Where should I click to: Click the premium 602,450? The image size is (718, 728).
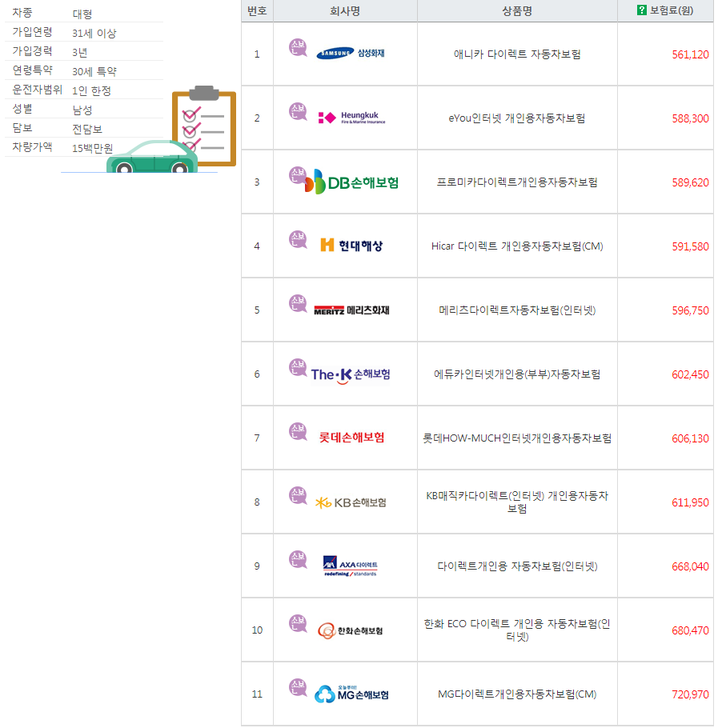pyautogui.click(x=690, y=374)
